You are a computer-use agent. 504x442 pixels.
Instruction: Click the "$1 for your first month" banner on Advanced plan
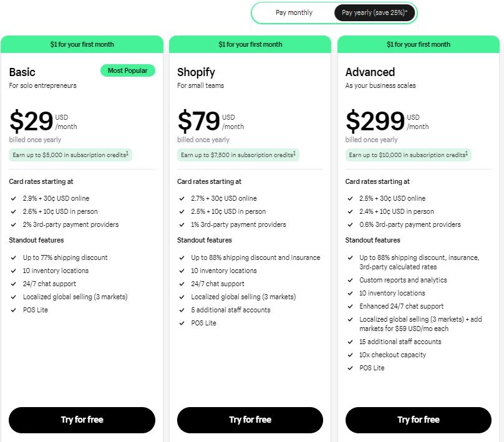tap(419, 44)
